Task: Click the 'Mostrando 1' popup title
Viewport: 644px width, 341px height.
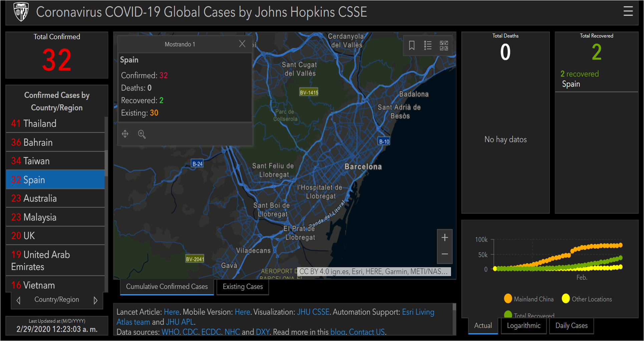Action: click(180, 44)
